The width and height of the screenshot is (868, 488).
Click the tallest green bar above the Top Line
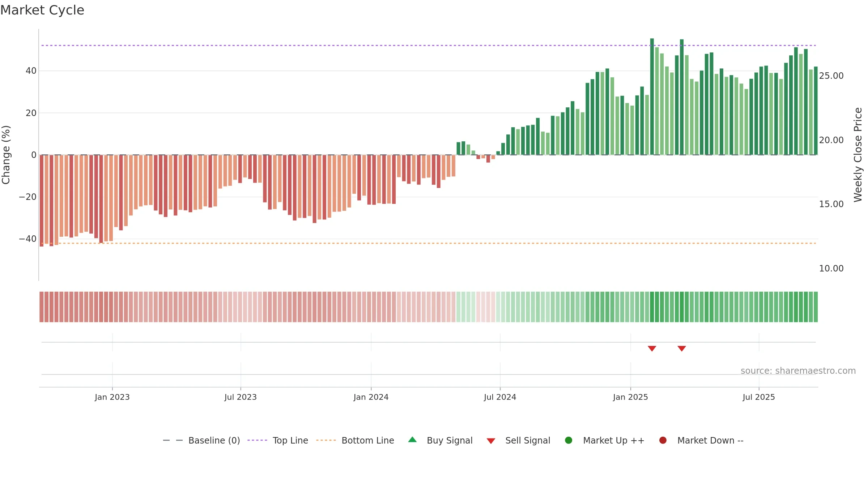[x=652, y=97]
